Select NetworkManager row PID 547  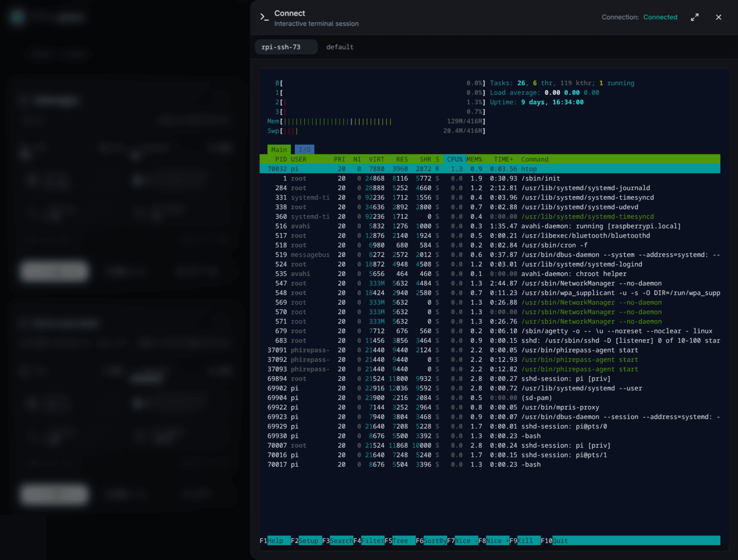490,283
